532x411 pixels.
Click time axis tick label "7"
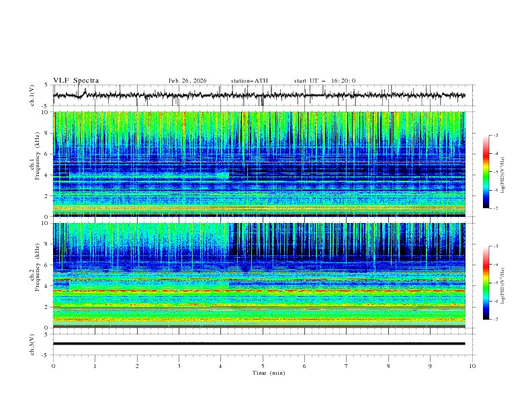347,366
